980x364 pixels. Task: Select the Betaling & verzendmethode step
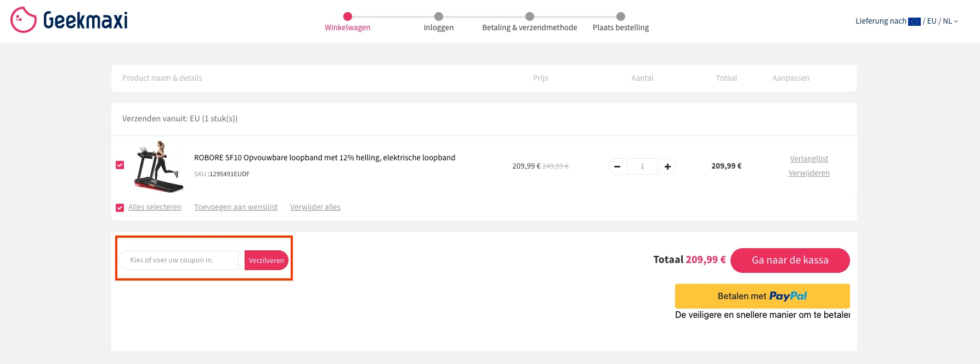(529, 27)
